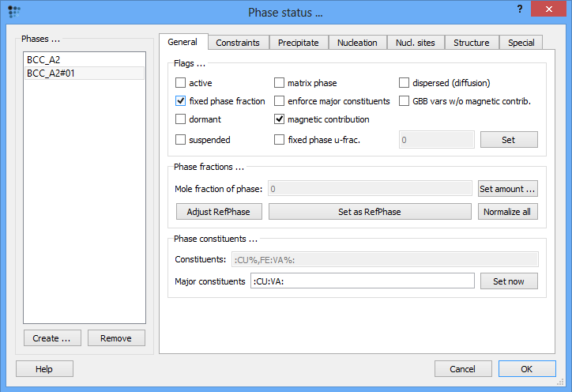This screenshot has width=572, height=392.
Task: Open the Precipitate tab
Action: pyautogui.click(x=298, y=43)
